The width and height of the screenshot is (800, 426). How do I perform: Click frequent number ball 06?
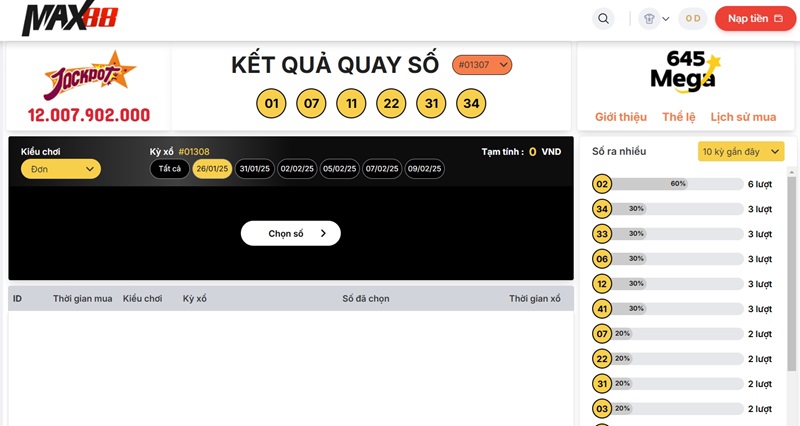(x=602, y=259)
